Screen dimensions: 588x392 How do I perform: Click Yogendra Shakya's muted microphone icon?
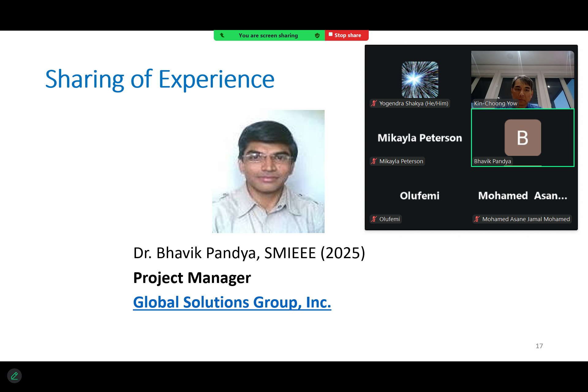pos(374,104)
